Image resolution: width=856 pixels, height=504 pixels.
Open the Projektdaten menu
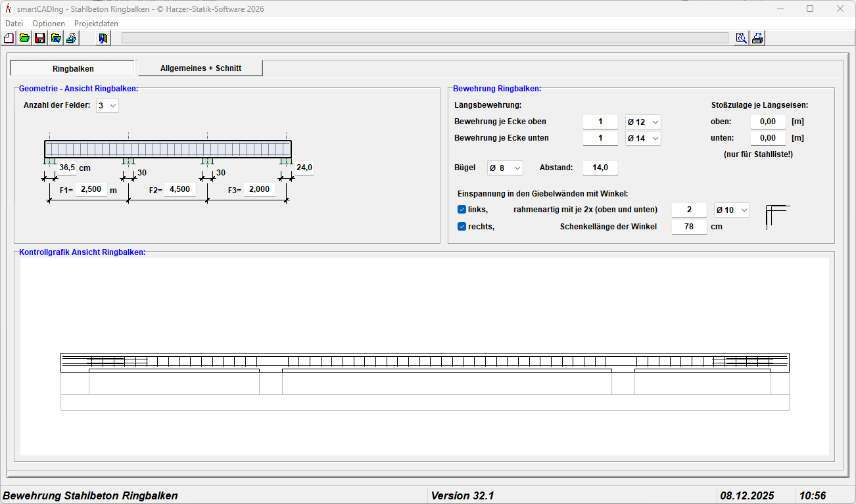pyautogui.click(x=96, y=24)
